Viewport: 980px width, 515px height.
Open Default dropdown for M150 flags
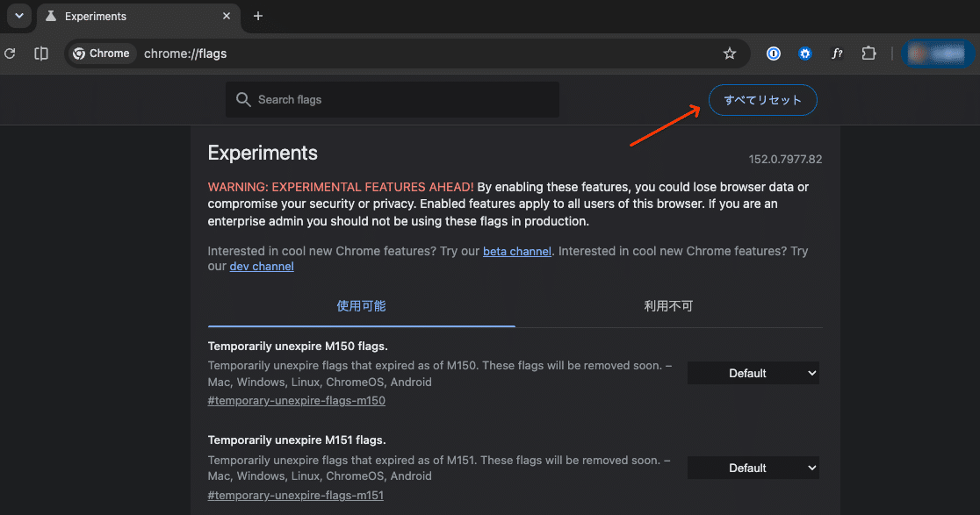click(753, 373)
